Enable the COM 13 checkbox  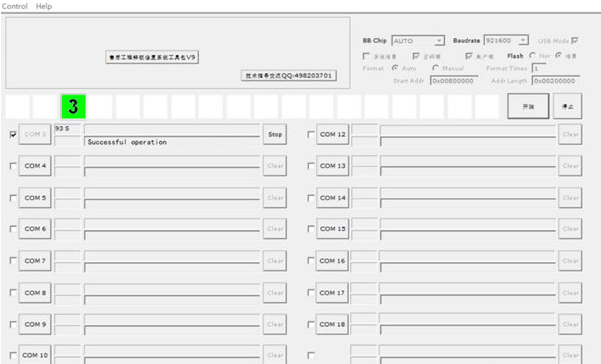[x=311, y=166]
